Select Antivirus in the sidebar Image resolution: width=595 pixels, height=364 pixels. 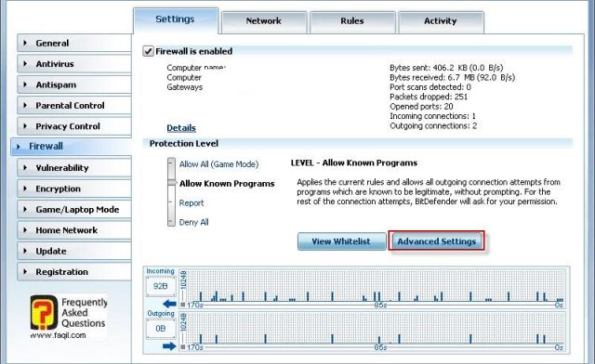(74, 64)
